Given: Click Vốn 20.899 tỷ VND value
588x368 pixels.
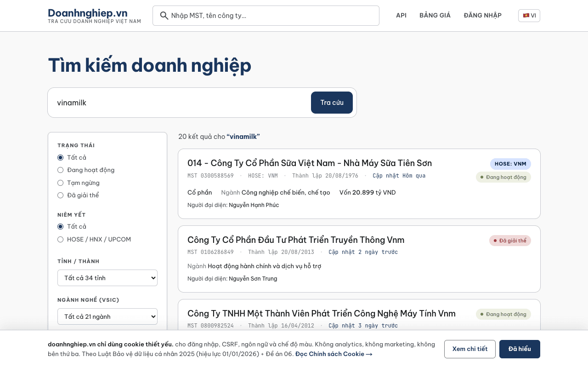Looking at the screenshot, I should 367,192.
